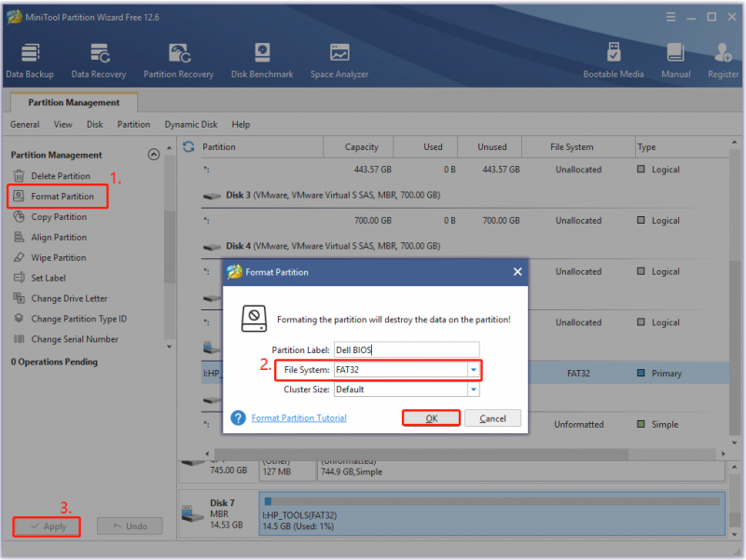This screenshot has width=746, height=560.
Task: Select Wipe Partition in the sidebar
Action: coord(59,258)
